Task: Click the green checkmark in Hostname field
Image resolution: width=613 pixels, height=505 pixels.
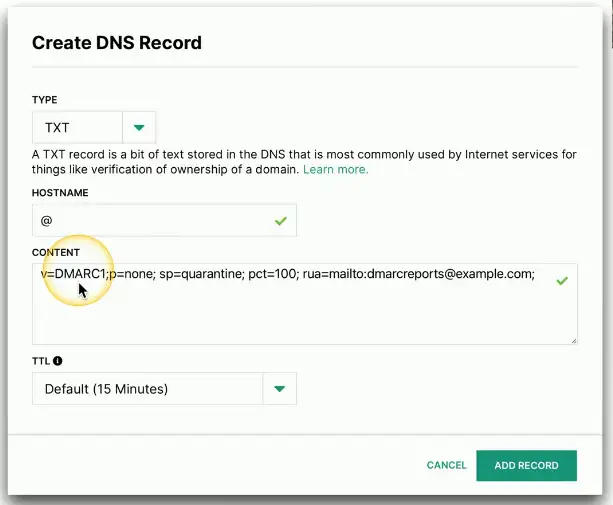Action: click(x=281, y=221)
